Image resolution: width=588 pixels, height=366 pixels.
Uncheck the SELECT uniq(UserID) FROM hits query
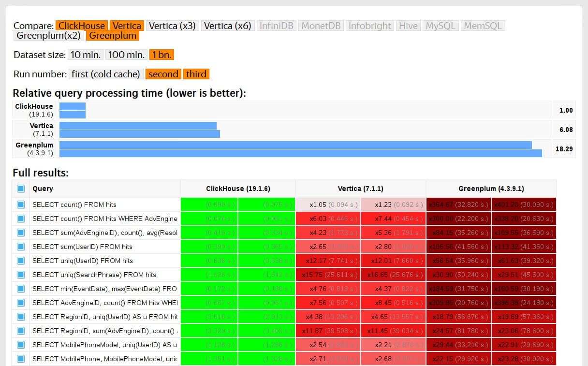click(20, 261)
